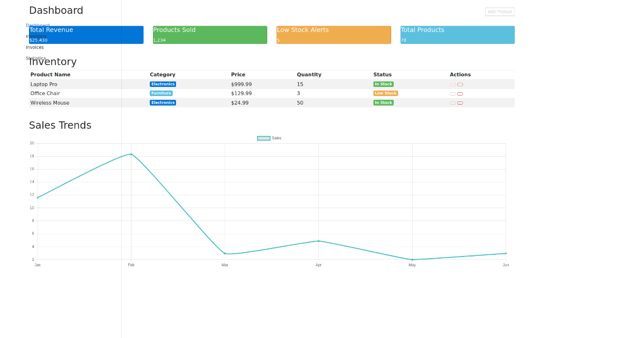Open the Statistics page
Viewport: 644px width, 338px height.
[x=36, y=58]
